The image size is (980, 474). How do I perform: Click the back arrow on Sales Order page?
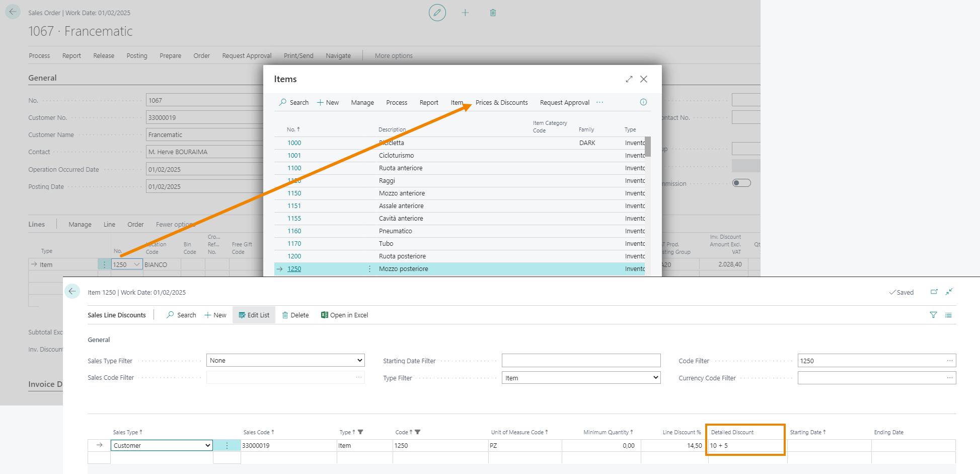point(13,12)
